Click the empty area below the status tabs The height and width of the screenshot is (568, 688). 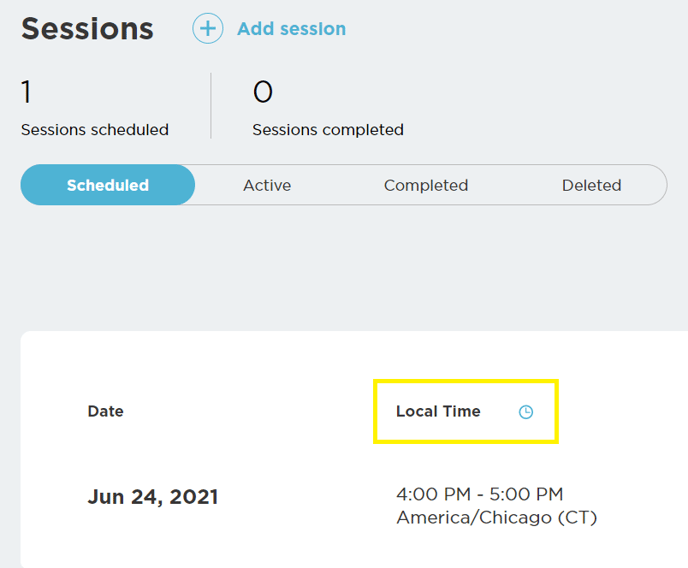344,268
